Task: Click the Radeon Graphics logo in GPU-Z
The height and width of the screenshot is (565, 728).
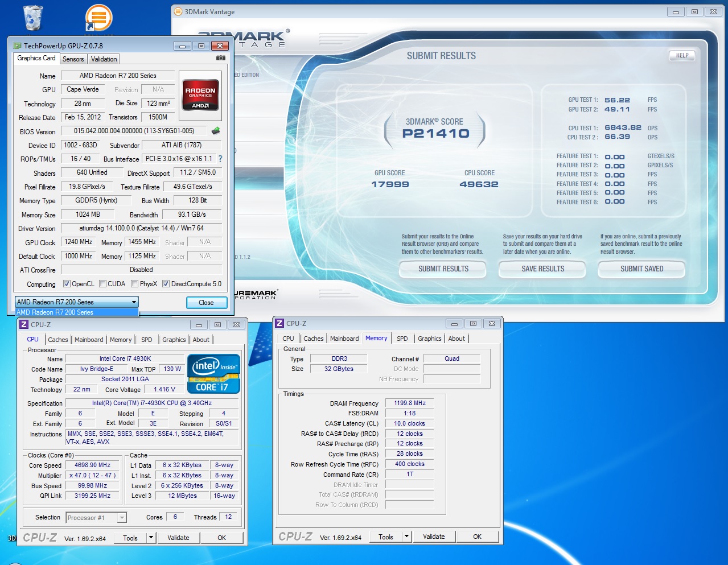Action: click(x=200, y=96)
